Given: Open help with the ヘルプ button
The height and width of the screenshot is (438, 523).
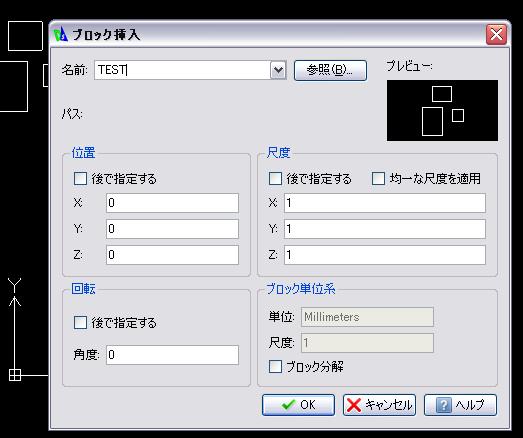Looking at the screenshot, I should [x=460, y=405].
